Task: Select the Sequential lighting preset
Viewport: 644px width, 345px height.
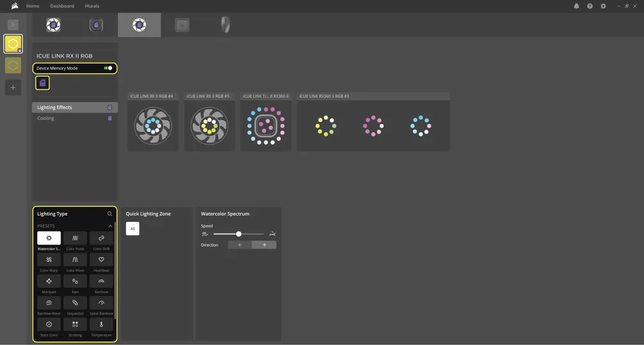Action: (75, 302)
